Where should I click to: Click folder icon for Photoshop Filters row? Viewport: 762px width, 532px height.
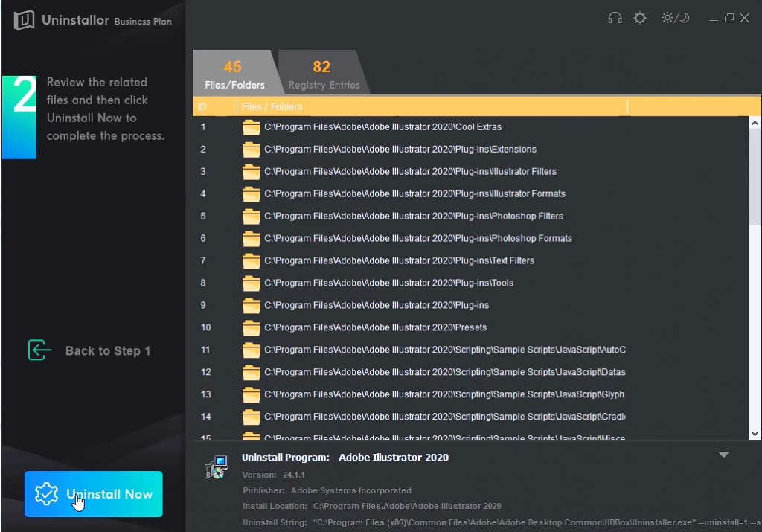(252, 217)
